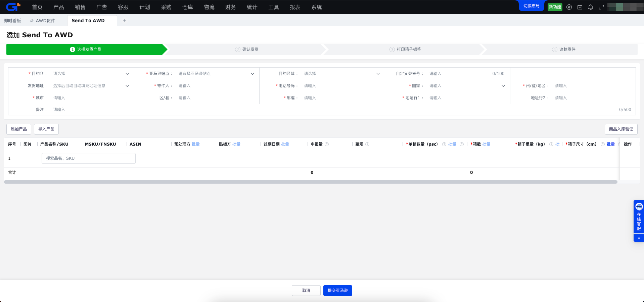Screen dimensions: 644x302
Task: Click help icon just before *箱数 column
Action: (462, 144)
